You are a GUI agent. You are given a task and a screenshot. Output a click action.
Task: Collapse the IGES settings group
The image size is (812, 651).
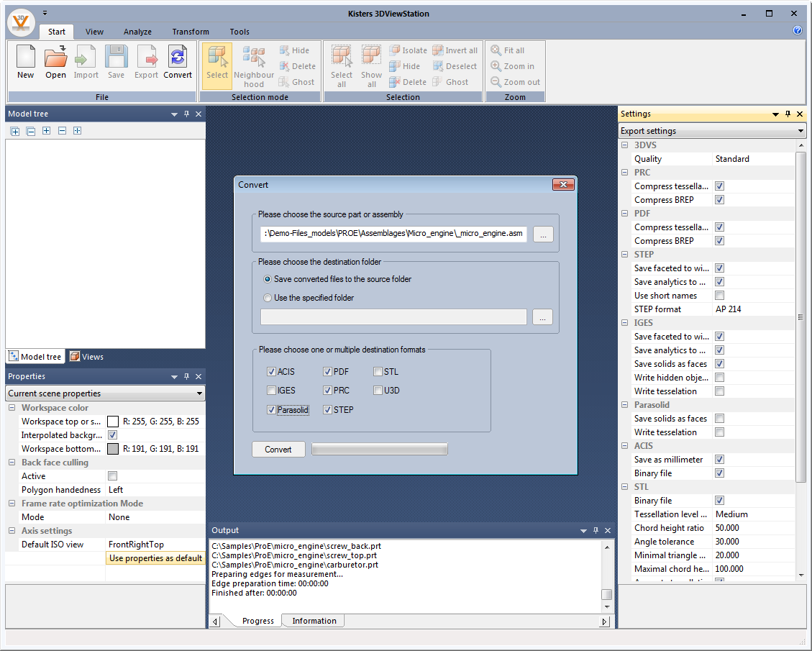(625, 323)
